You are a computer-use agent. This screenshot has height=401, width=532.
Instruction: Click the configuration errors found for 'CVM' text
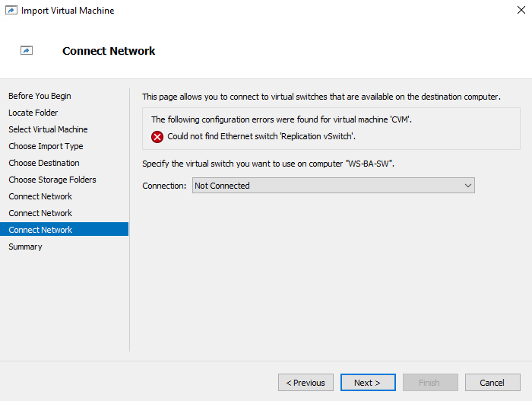(x=282, y=119)
